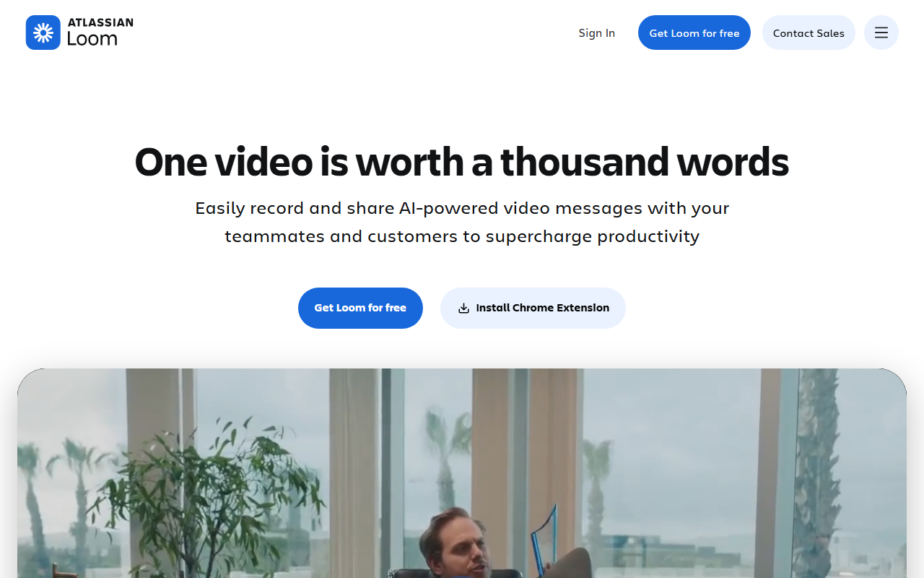
Task: Click the download icon beside Install Chrome Extension
Action: 463,308
